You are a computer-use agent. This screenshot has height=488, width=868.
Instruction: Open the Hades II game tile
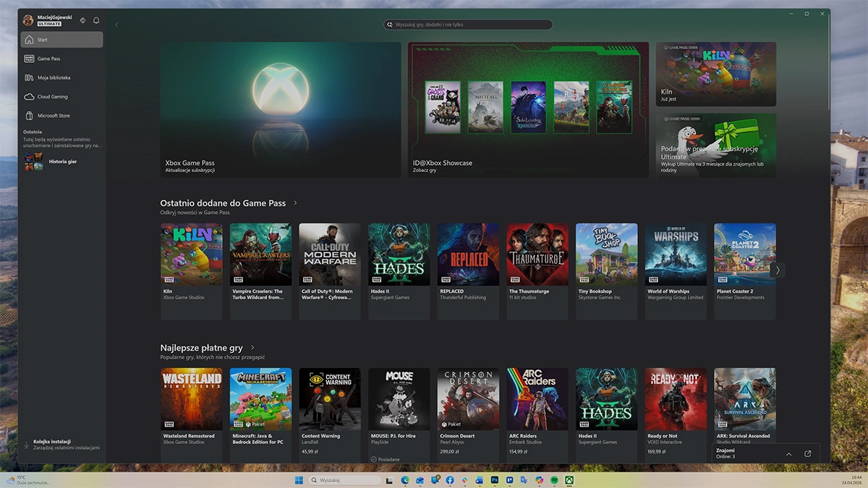tap(399, 253)
